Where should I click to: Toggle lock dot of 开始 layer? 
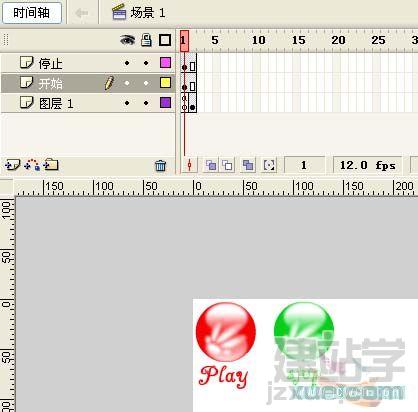pos(146,83)
